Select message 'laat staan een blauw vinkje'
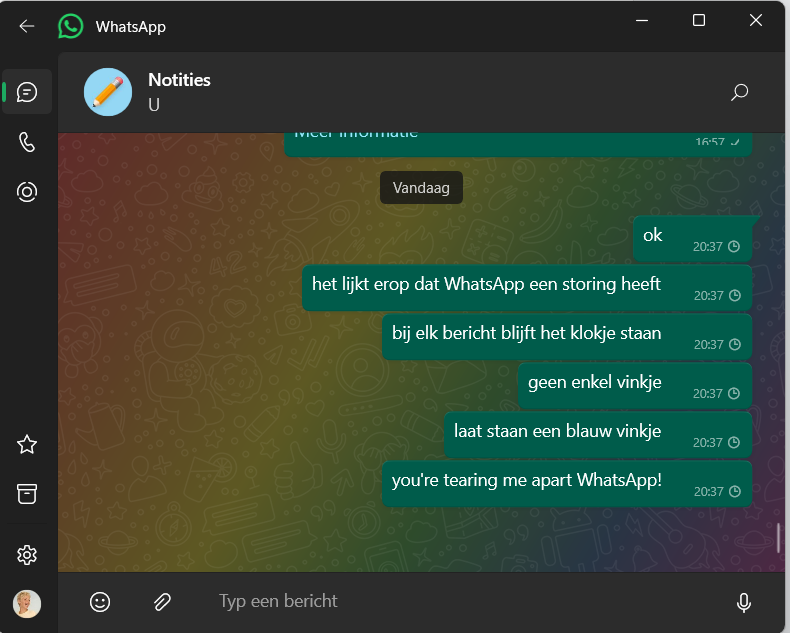Image resolution: width=790 pixels, height=633 pixels. coord(598,434)
